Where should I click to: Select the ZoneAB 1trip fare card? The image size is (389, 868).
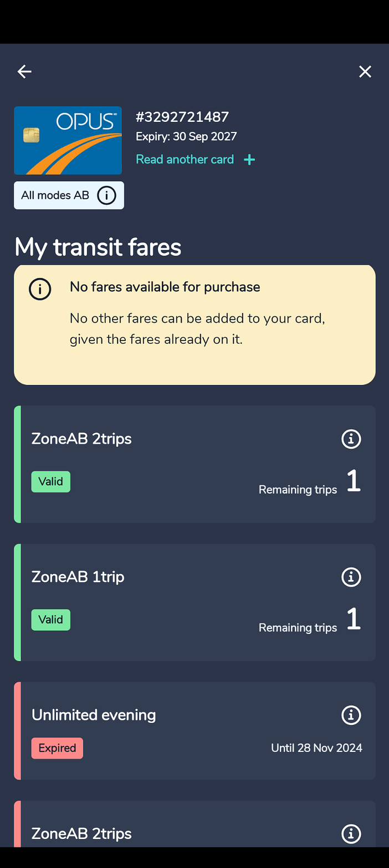click(194, 602)
